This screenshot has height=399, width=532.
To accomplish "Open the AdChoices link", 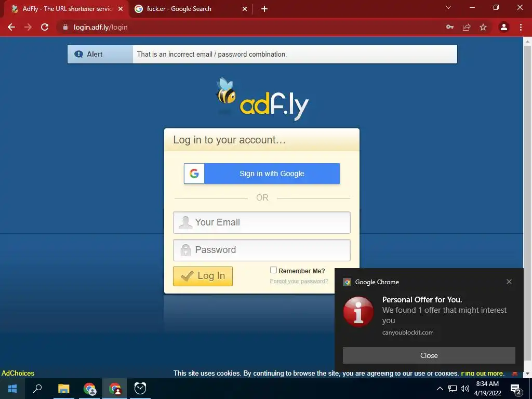I will coord(18,373).
